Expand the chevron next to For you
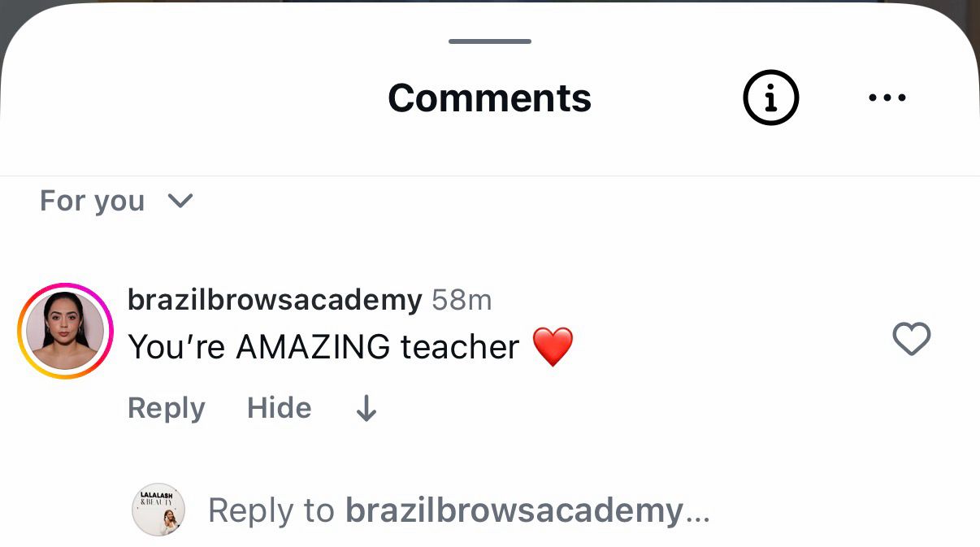The width and height of the screenshot is (980, 547). click(179, 201)
